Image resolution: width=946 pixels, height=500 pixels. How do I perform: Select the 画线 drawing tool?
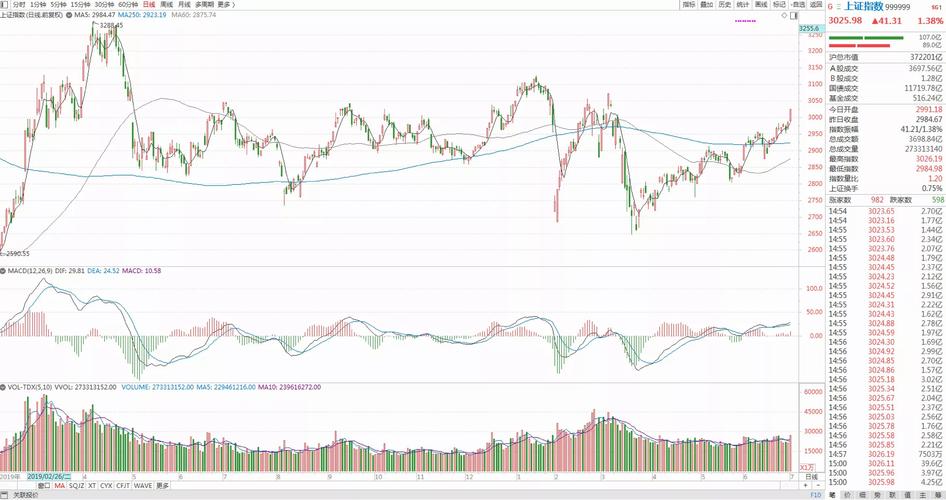(x=761, y=5)
